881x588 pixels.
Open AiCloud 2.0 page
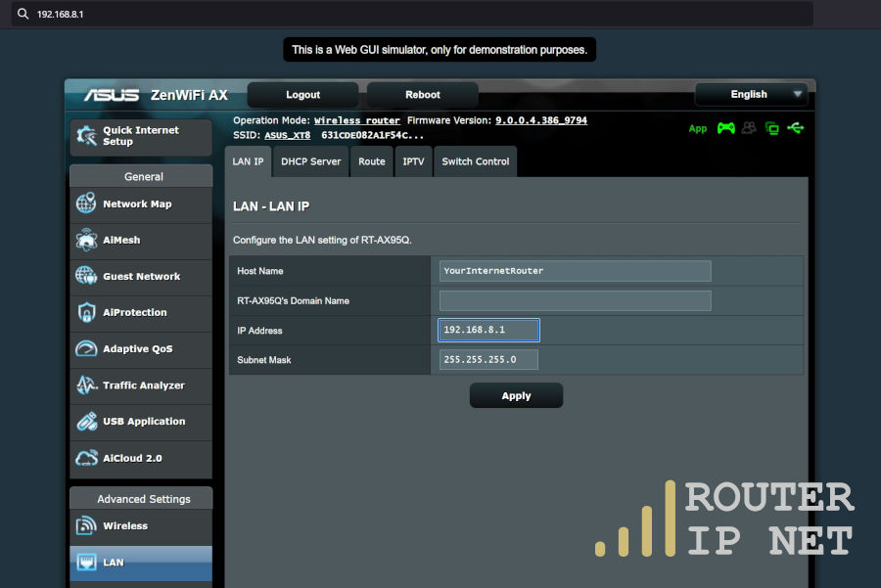(x=141, y=459)
